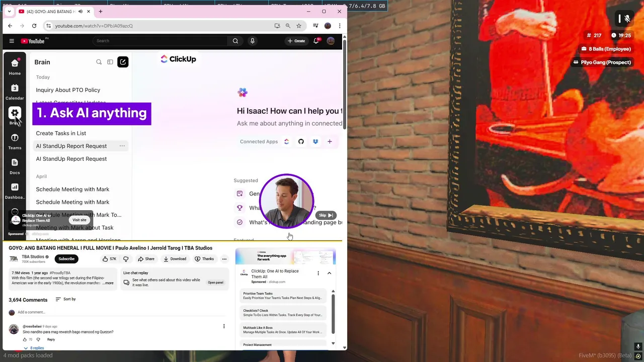The image size is (644, 362).
Task: Click the muted microphone icon in game overlay
Action: point(627,19)
